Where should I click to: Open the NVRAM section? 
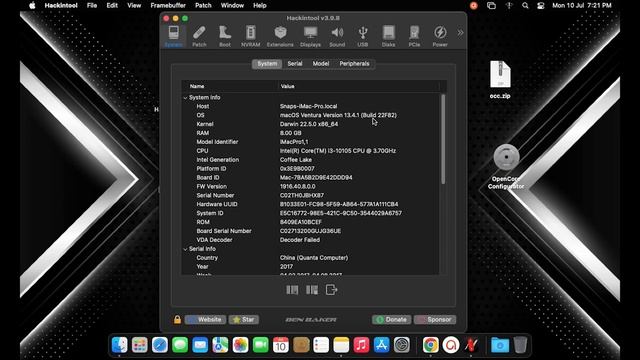[x=251, y=36]
